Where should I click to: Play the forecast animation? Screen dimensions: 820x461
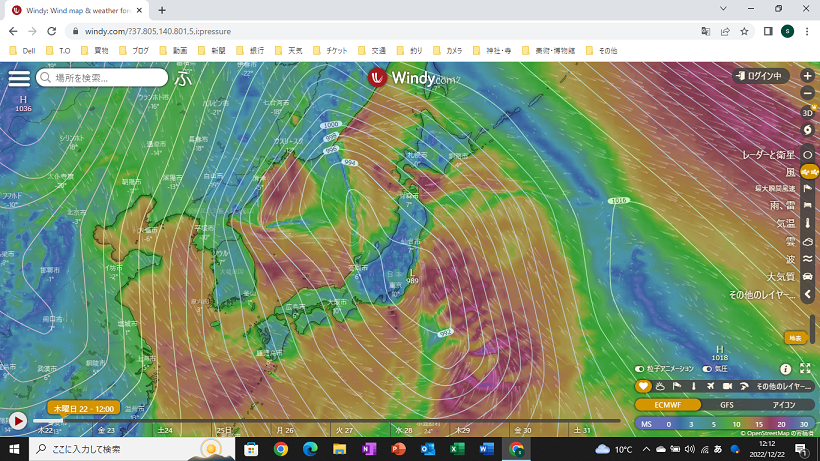point(18,421)
